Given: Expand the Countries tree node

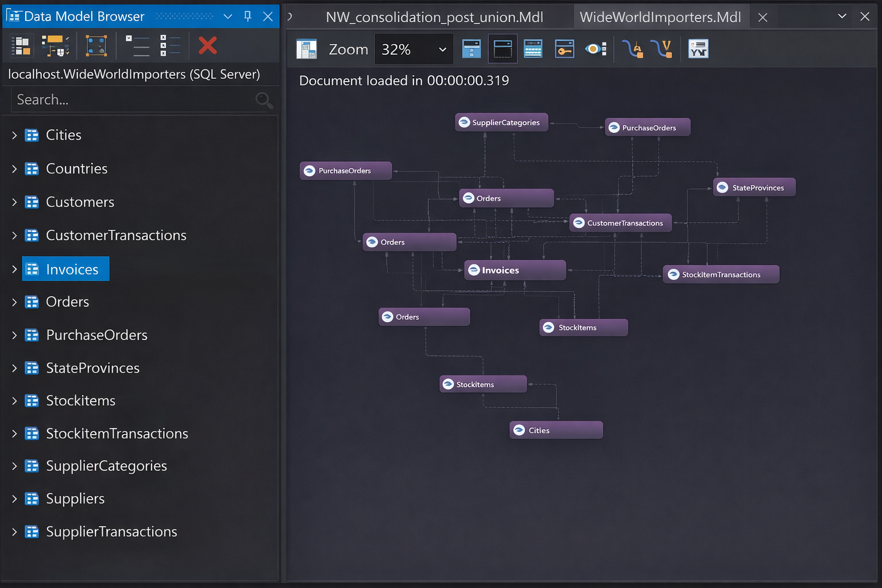Looking at the screenshot, I should 14,169.
